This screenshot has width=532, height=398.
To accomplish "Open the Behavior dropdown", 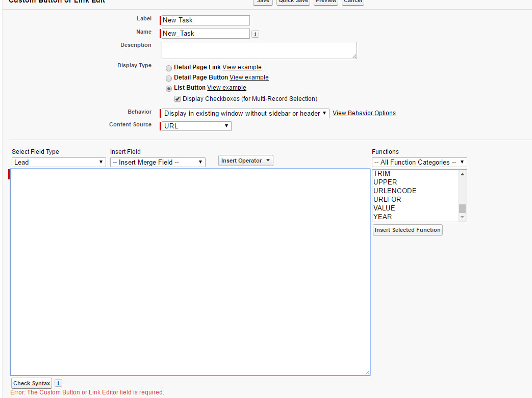I will coord(245,113).
